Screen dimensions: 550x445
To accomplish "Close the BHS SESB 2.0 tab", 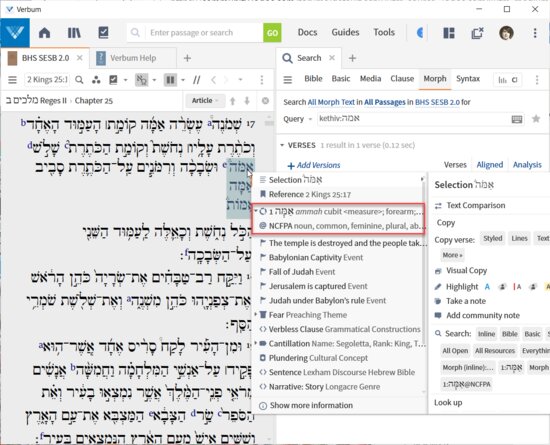I will (80, 58).
